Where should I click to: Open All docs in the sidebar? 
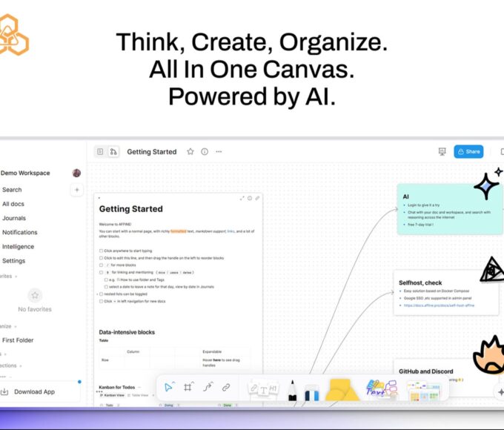pos(13,204)
